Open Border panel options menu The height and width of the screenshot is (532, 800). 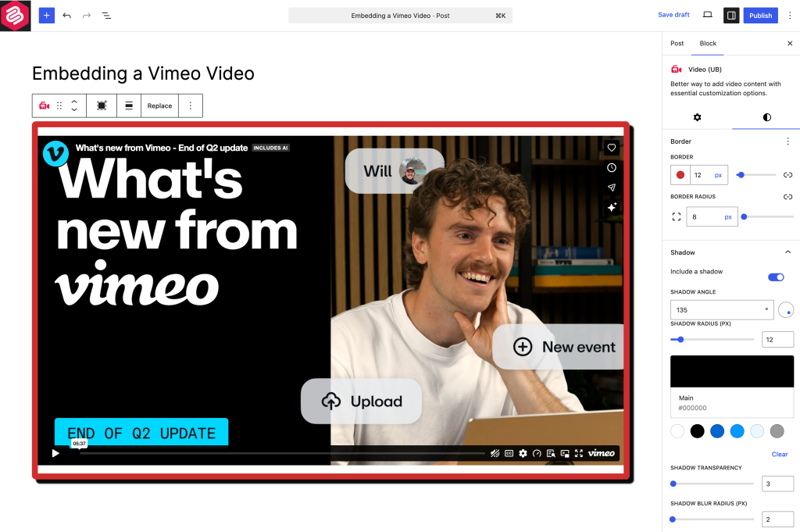(787, 141)
